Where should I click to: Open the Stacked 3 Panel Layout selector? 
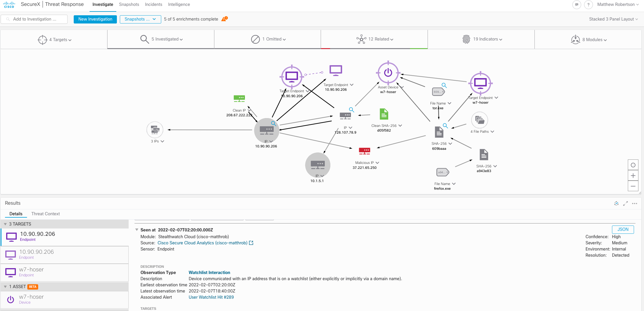tap(613, 19)
